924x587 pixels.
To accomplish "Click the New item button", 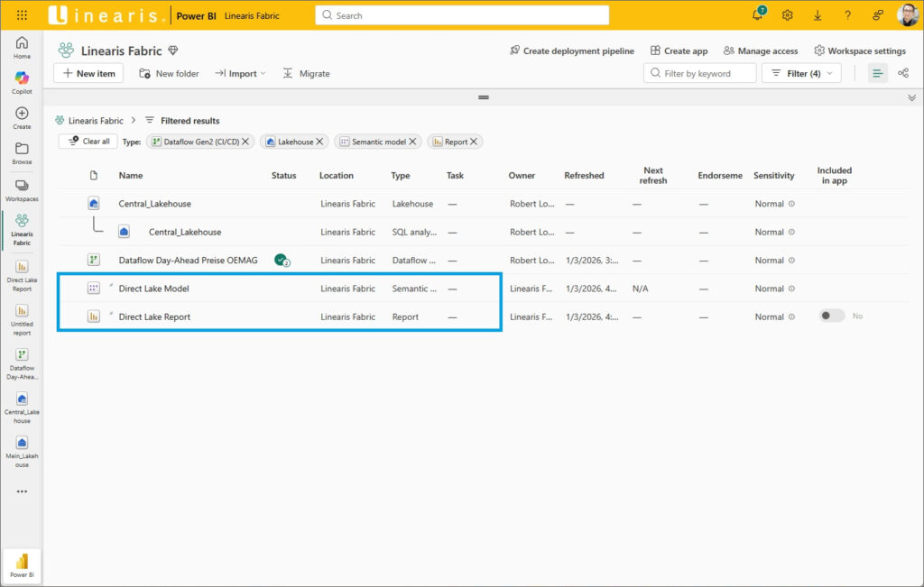I will [x=88, y=73].
